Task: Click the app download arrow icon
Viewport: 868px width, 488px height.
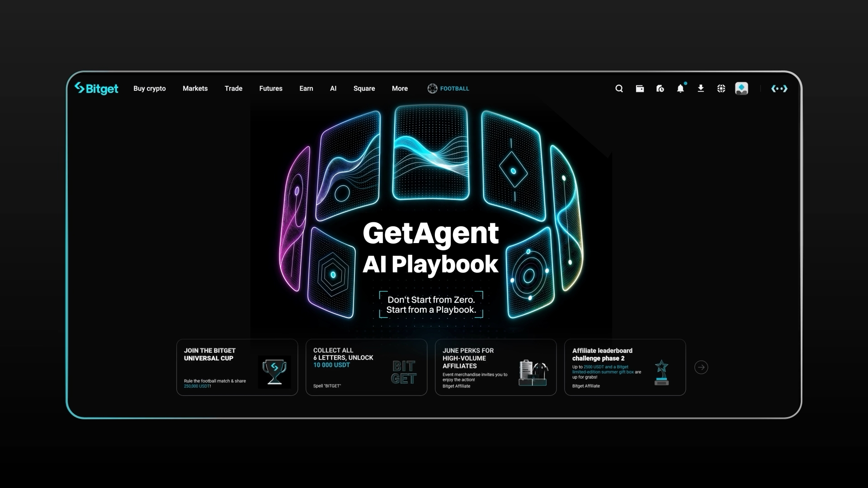Action: [701, 89]
